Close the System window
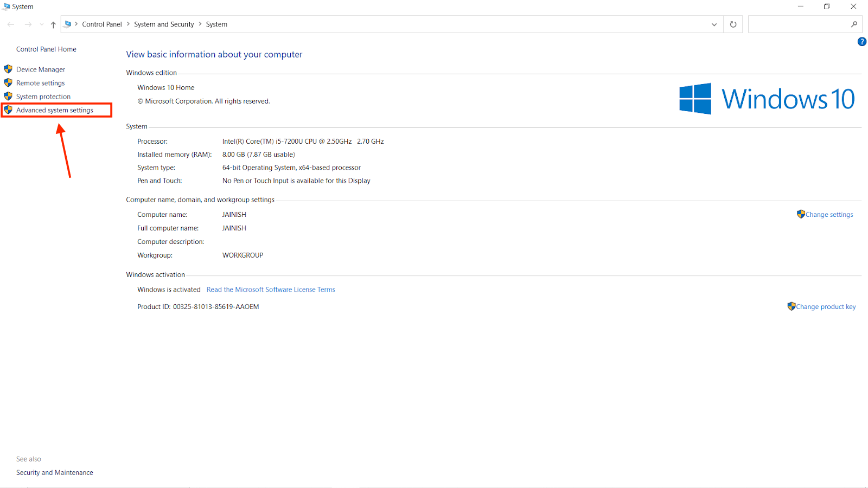This screenshot has height=488, width=868. coord(853,7)
